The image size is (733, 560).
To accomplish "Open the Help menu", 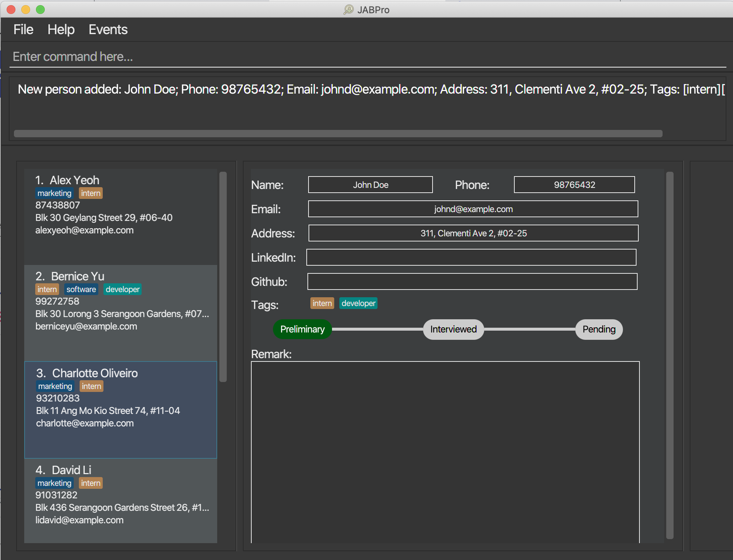I will [61, 30].
